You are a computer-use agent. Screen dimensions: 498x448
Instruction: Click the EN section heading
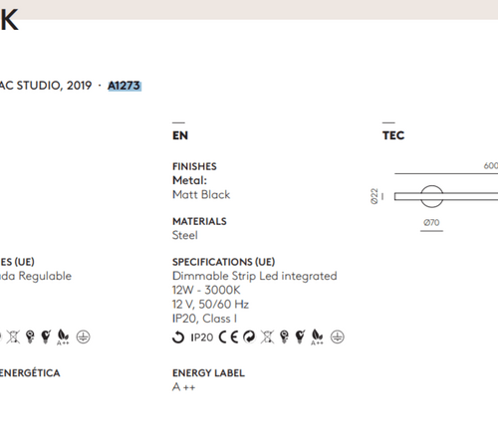180,135
